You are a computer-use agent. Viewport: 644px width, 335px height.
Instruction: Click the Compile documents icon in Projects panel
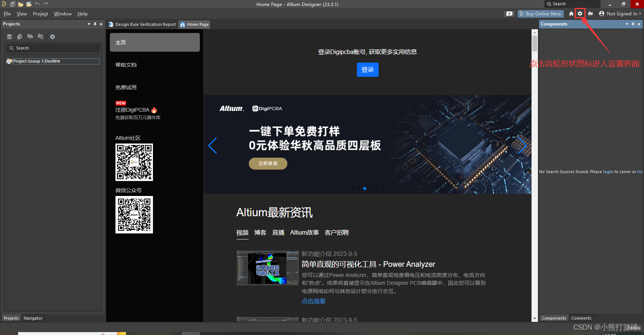(19, 37)
